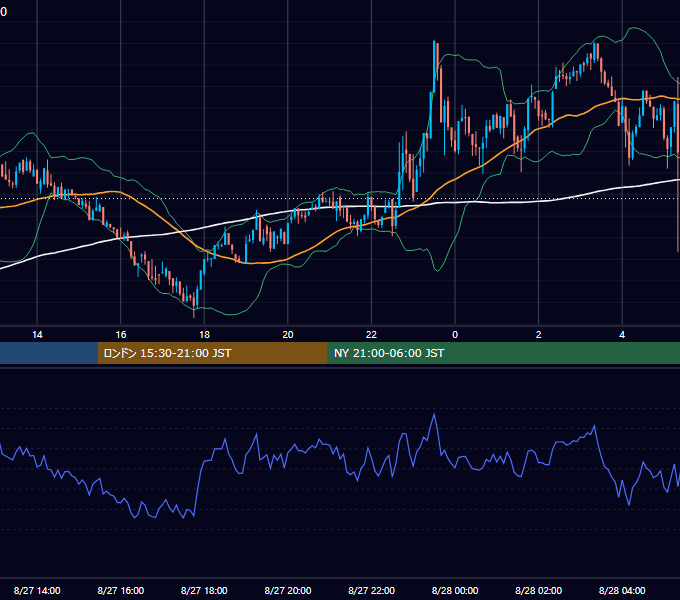Click the 8/28 02:00 date label
Screen dimensions: 680x600
pyautogui.click(x=539, y=590)
